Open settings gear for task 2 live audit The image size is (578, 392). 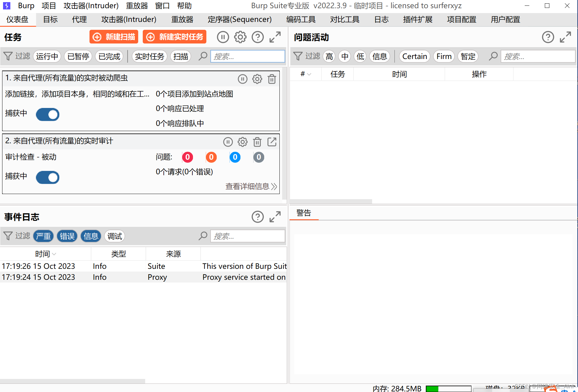click(243, 142)
